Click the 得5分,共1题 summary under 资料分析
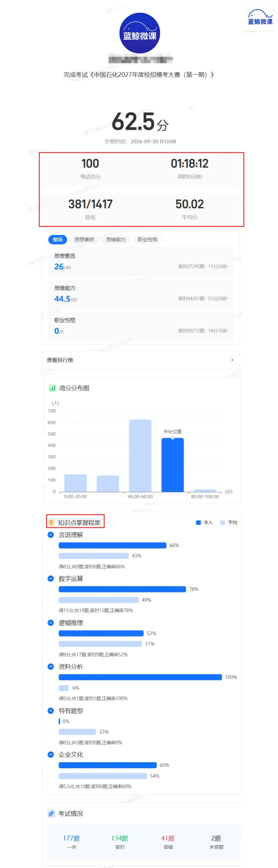 click(93, 698)
